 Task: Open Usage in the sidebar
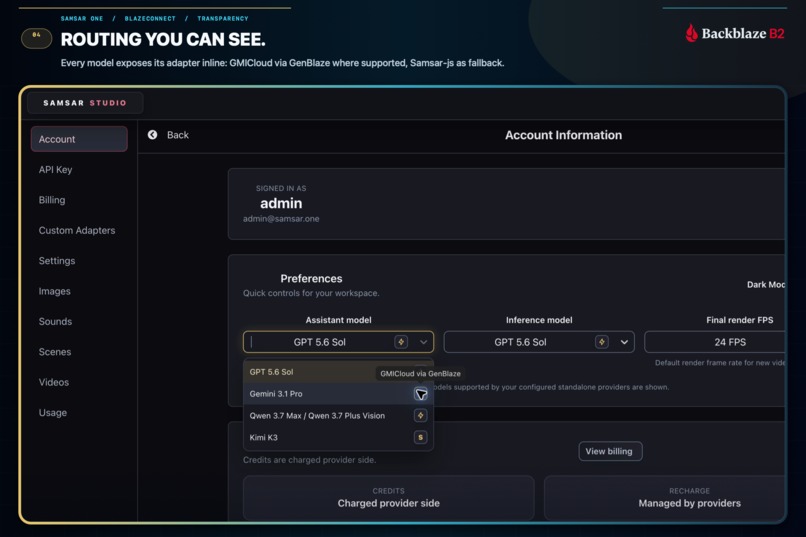[x=53, y=412]
